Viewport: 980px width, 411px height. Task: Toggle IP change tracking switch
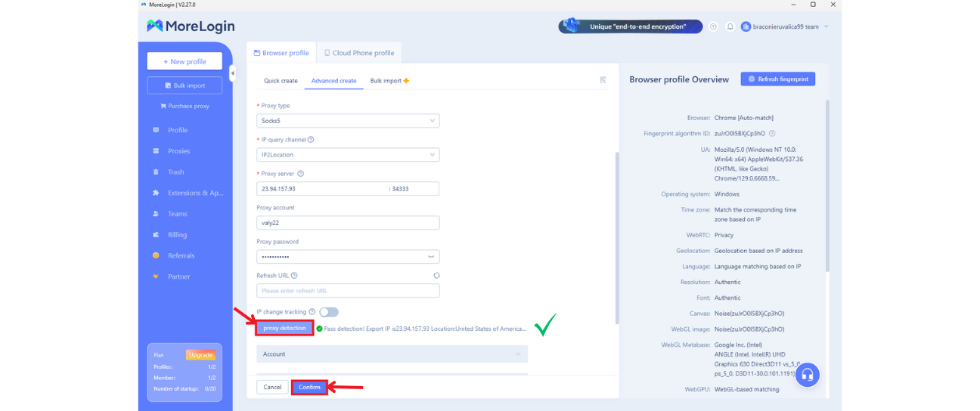[x=329, y=312]
